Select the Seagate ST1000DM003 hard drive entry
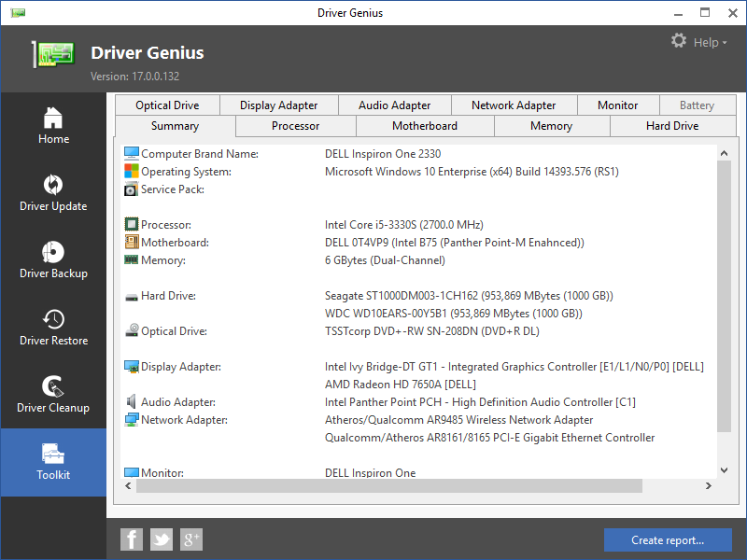The height and width of the screenshot is (560, 747). (x=469, y=296)
